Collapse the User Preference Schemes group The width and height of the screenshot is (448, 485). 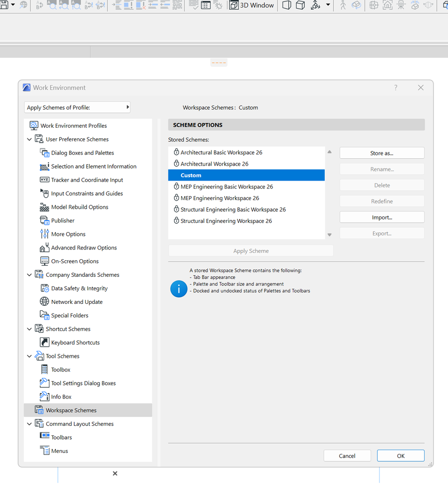30,139
